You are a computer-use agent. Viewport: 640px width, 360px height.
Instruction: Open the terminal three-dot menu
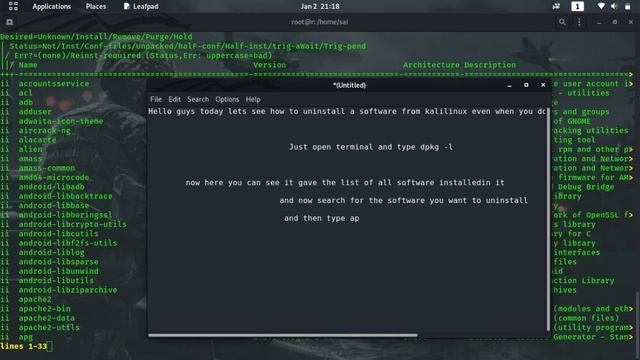(579, 22)
